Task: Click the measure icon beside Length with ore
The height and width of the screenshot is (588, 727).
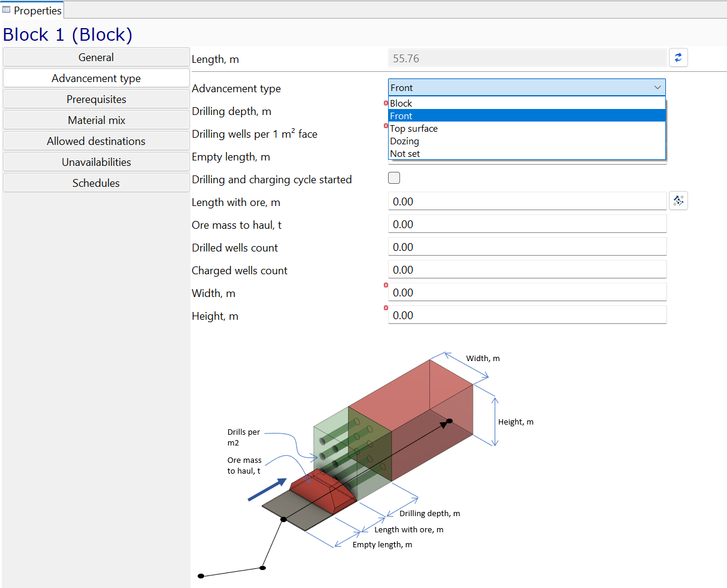Action: pos(678,201)
